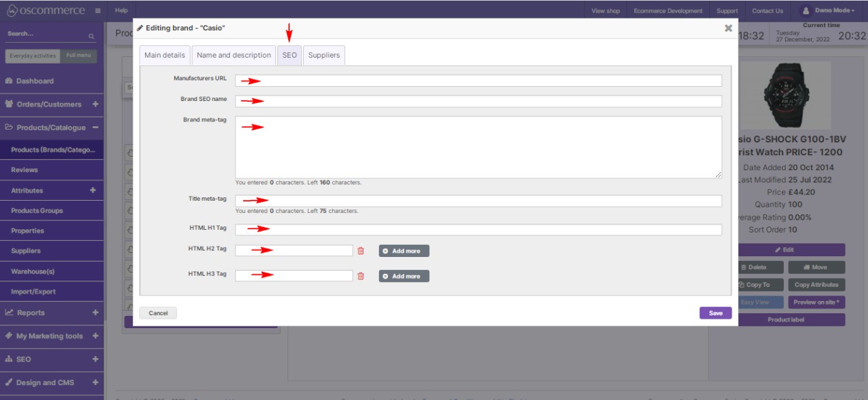Screen dimensions: 868x400
Task: Expand the Attributes submenu
Action: coord(93,191)
